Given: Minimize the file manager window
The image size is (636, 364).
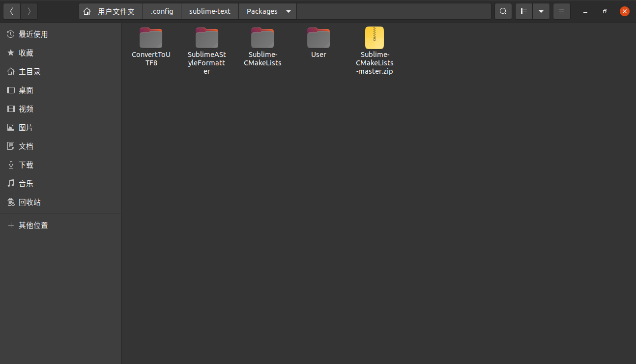Looking at the screenshot, I should coord(585,11).
